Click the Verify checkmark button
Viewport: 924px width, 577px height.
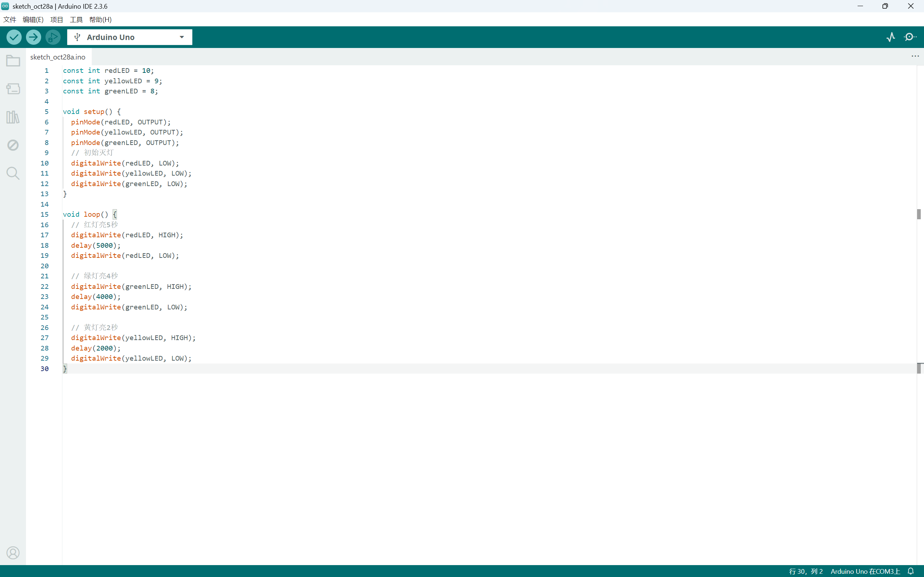(14, 37)
